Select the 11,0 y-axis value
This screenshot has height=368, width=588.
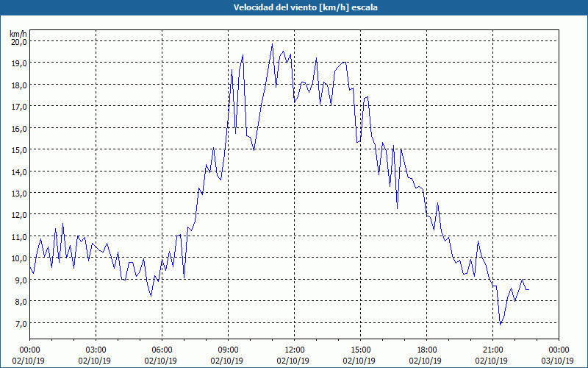19,236
